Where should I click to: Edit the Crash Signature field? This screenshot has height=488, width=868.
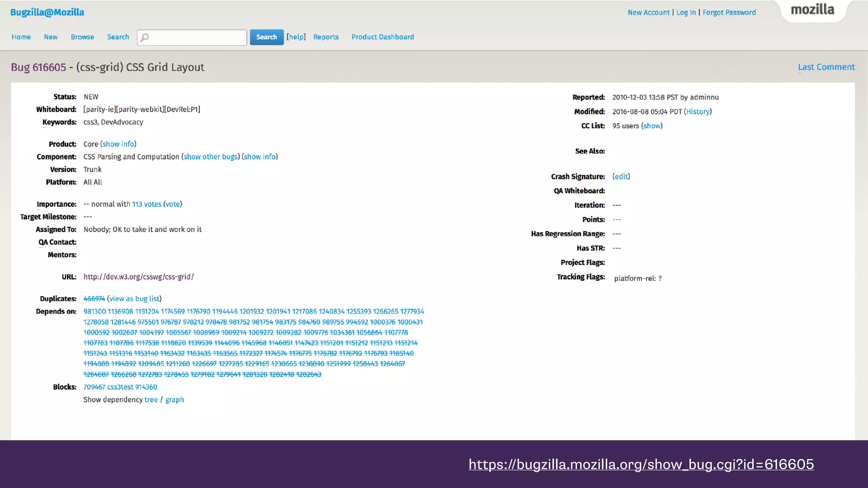(x=621, y=177)
